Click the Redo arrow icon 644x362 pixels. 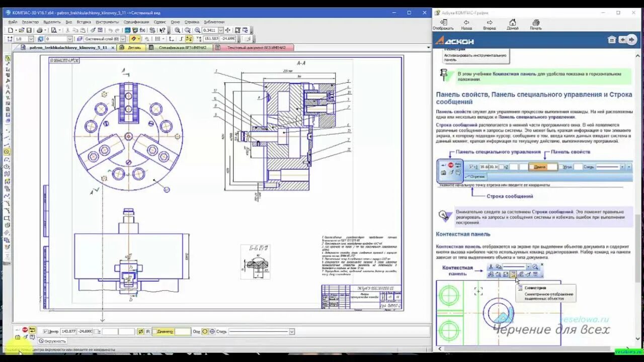pyautogui.click(x=117, y=30)
